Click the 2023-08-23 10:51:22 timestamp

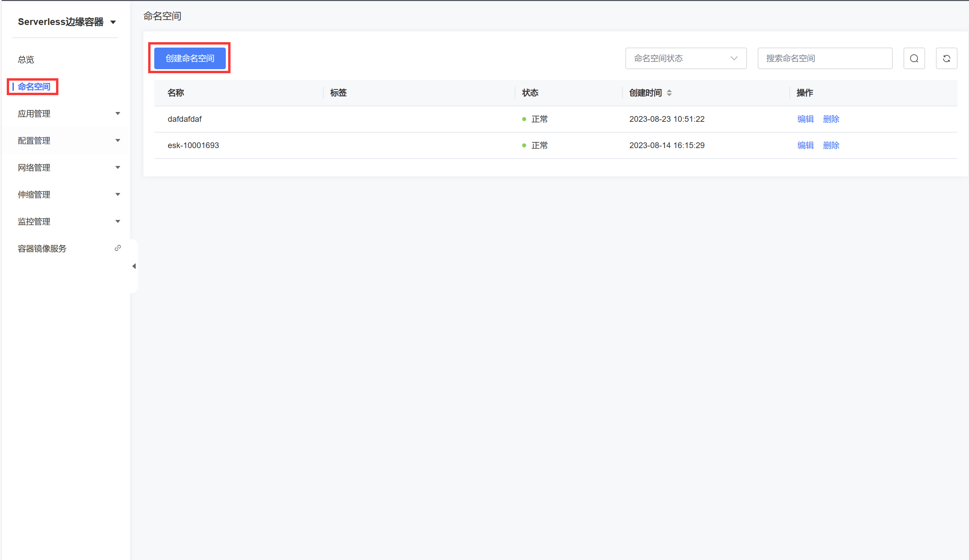666,119
